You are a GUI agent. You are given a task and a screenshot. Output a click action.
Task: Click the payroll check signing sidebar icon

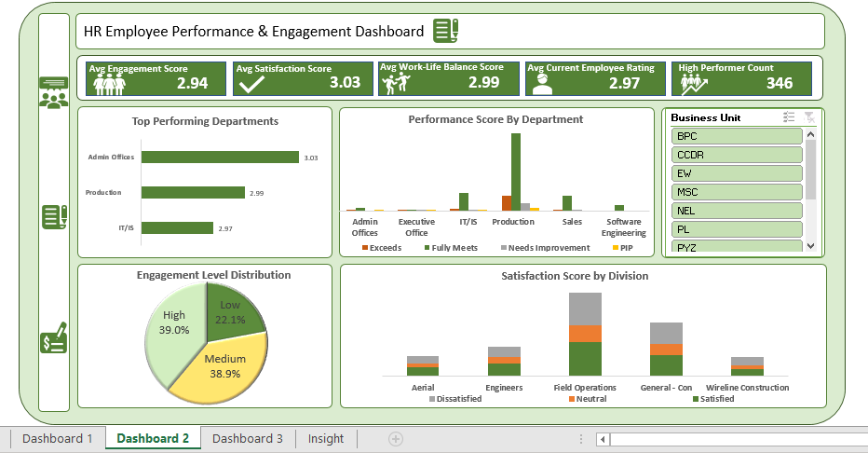(x=54, y=337)
